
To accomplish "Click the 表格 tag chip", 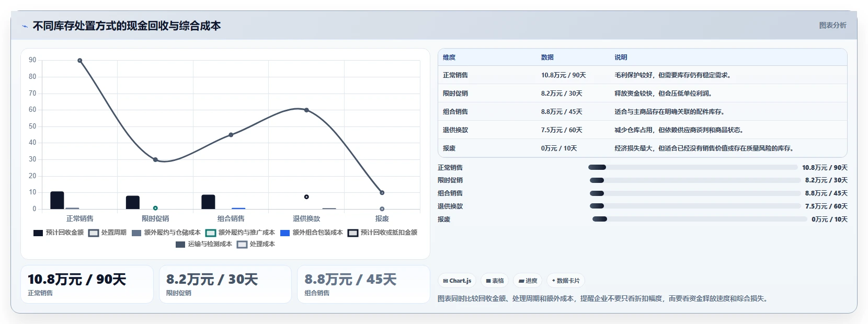I will tap(495, 281).
